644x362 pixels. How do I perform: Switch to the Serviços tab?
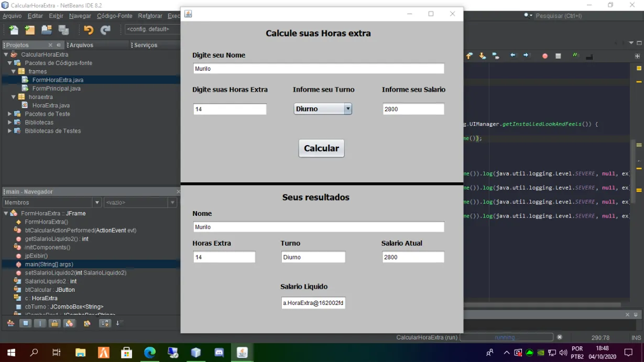(145, 45)
